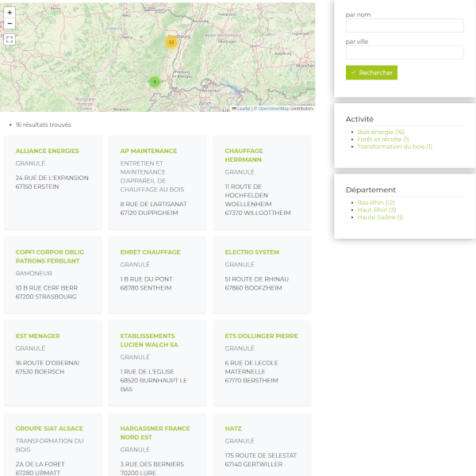Filter by Transformation du bois (1)
This screenshot has width=476, height=476.
point(394,146)
